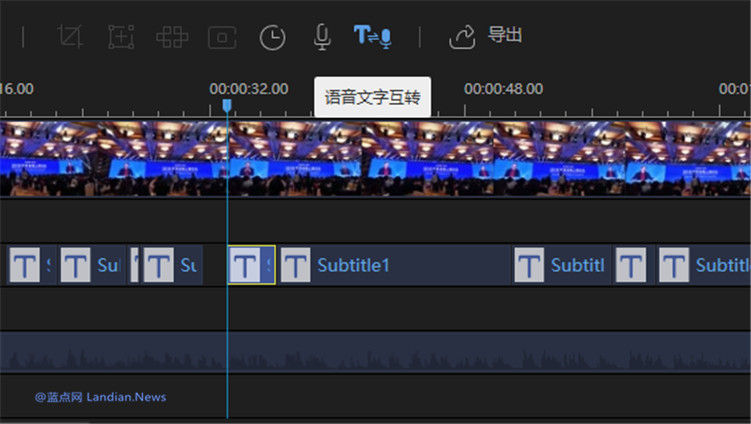The height and width of the screenshot is (424, 751).
Task: Select the Subtitle1 clip on the timeline
Action: pos(394,265)
